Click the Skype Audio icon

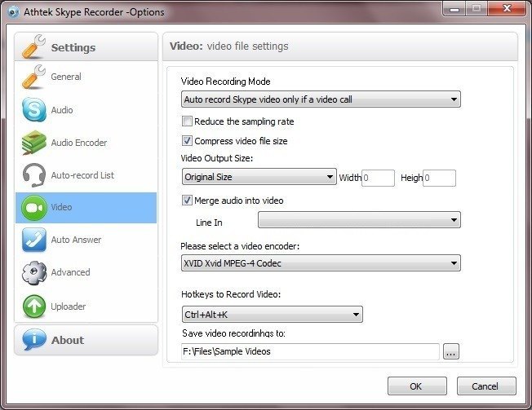[x=33, y=109]
